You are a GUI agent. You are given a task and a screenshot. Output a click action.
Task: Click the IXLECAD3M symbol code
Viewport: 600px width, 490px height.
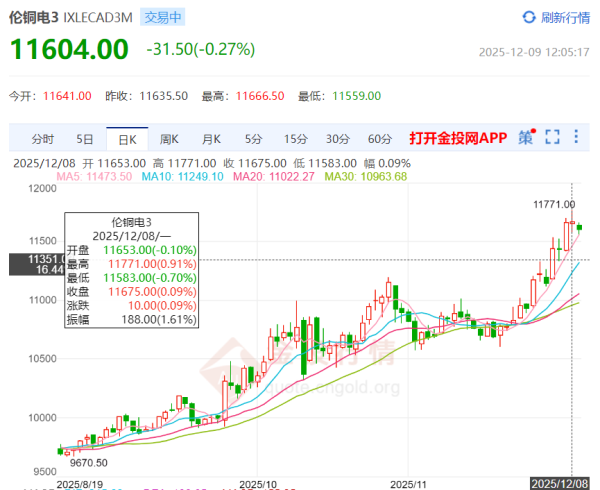[98, 18]
